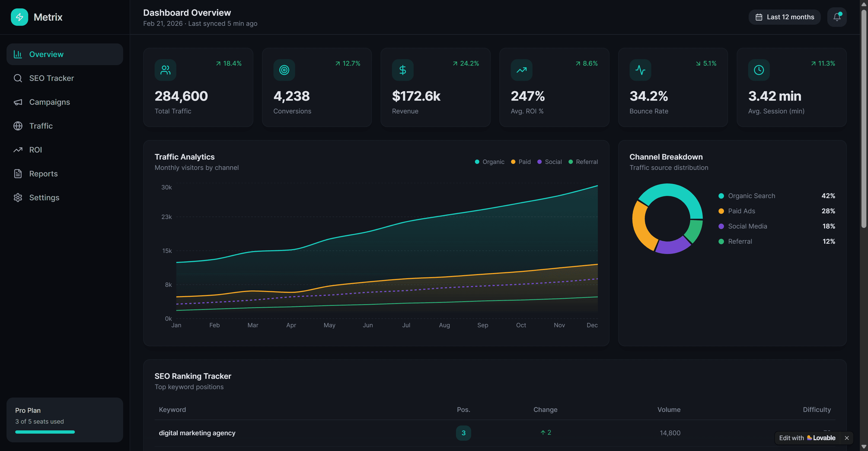Click the Settings gear icon

point(18,198)
